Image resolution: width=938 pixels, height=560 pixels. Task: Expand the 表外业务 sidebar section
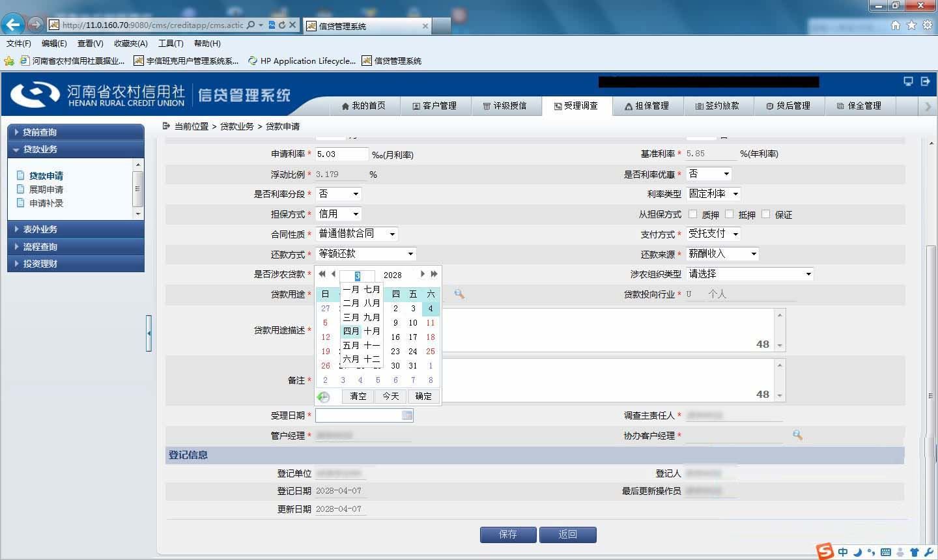point(76,229)
